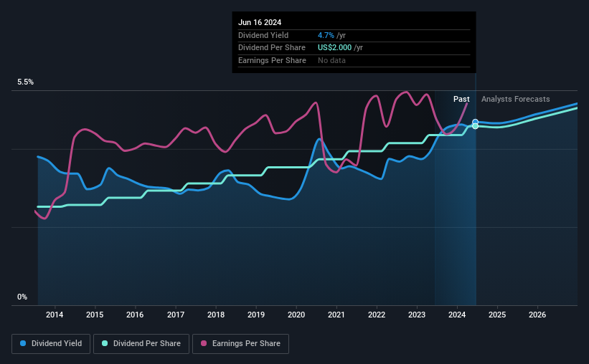Image resolution: width=589 pixels, height=364 pixels.
Task: Toggle the Earnings Per Share legend button
Action: (240, 344)
